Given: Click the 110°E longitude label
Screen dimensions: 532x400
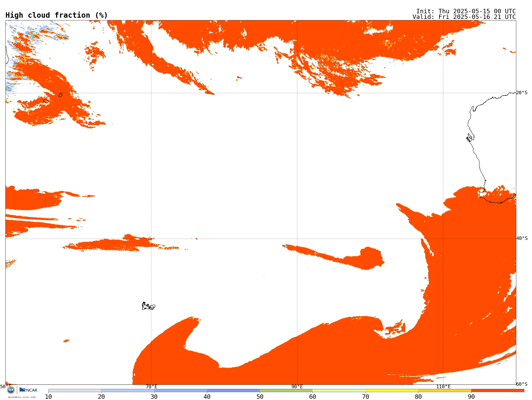Looking at the screenshot, I should [443, 387].
